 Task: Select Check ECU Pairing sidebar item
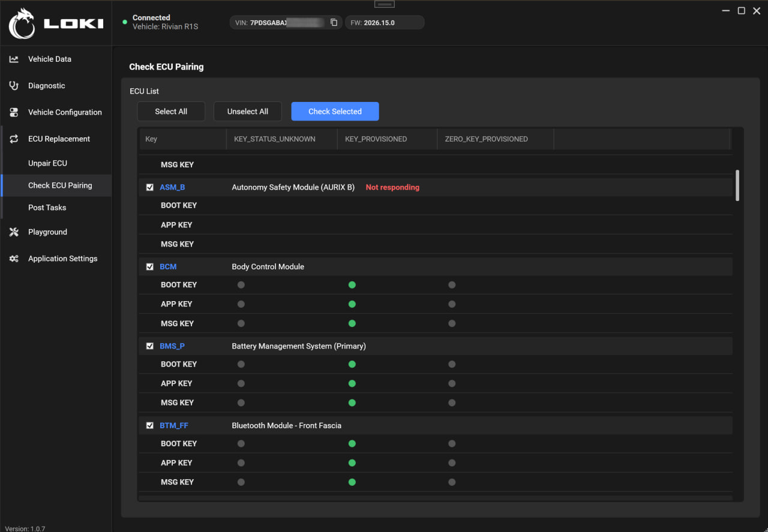[x=56, y=185]
